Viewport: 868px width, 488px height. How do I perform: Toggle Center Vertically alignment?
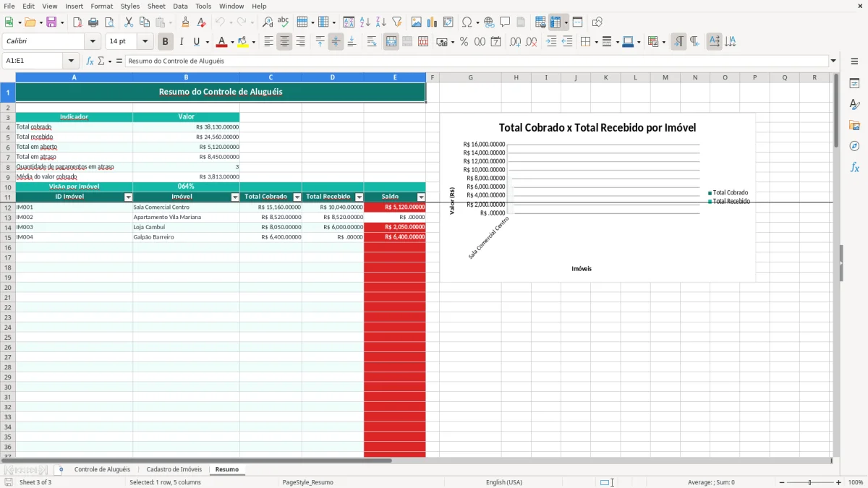coord(336,42)
